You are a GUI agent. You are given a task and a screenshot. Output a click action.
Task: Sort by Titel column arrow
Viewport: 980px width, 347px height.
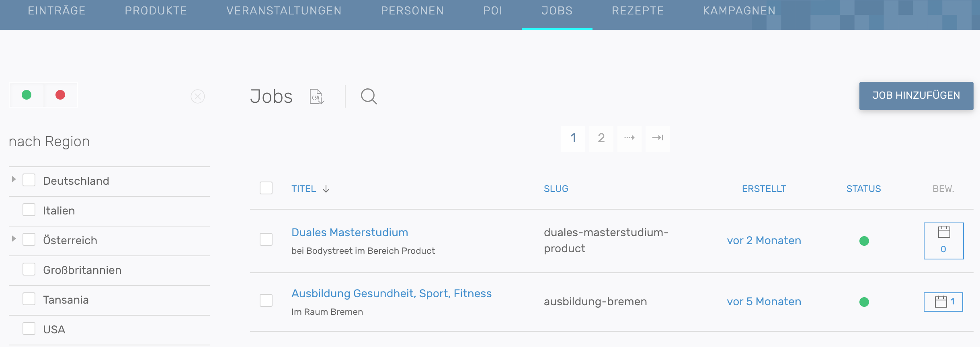[326, 189]
